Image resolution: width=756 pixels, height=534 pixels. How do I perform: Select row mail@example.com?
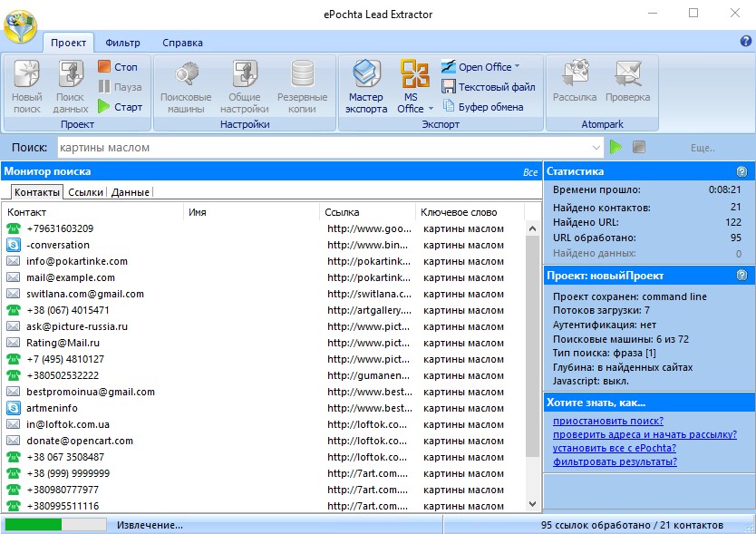point(263,277)
